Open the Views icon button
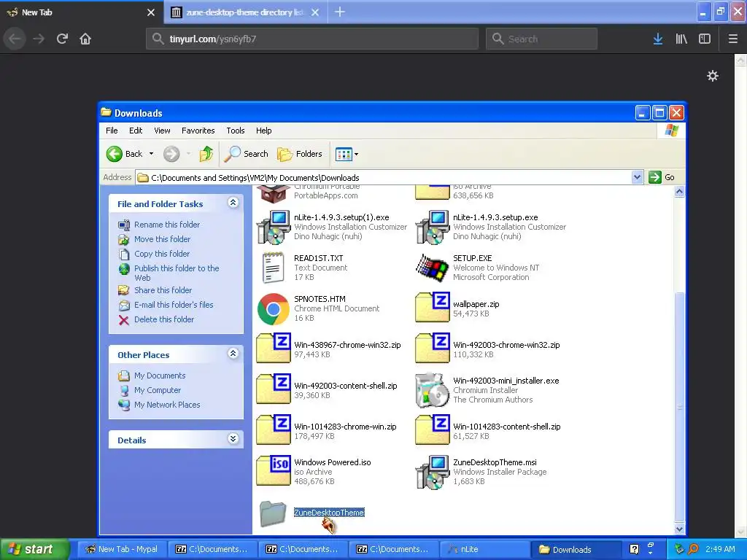This screenshot has width=747, height=560. click(x=343, y=154)
